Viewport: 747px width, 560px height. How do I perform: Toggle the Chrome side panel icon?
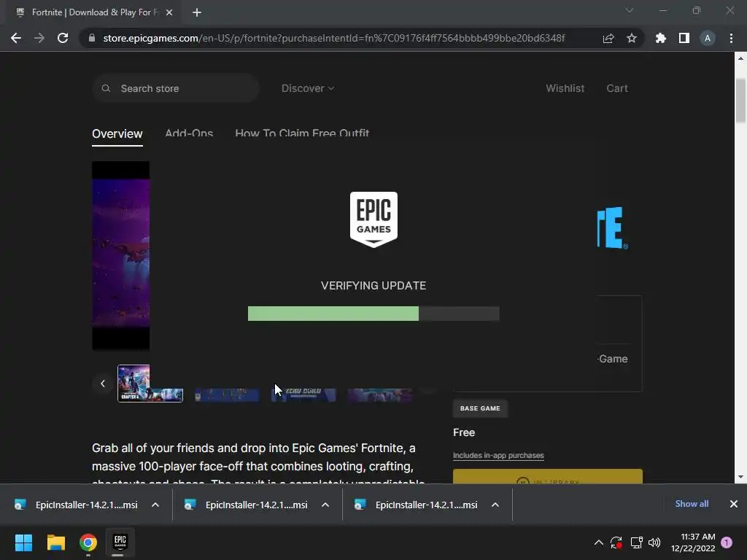pyautogui.click(x=684, y=38)
